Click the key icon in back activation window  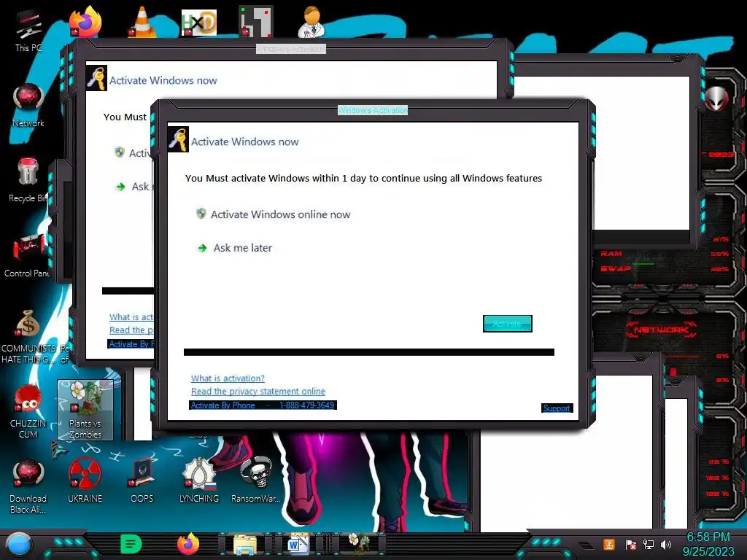tap(97, 78)
